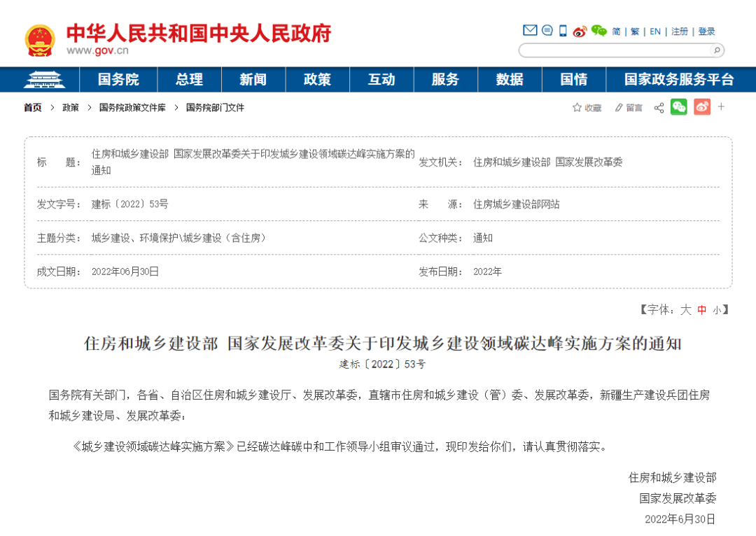Open the mobile phone icon
This screenshot has width=756, height=536.
pos(563,31)
